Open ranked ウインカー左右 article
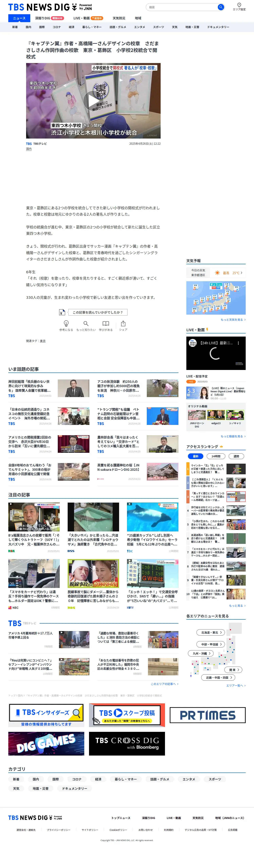The image size is (254, 868). tap(216, 469)
